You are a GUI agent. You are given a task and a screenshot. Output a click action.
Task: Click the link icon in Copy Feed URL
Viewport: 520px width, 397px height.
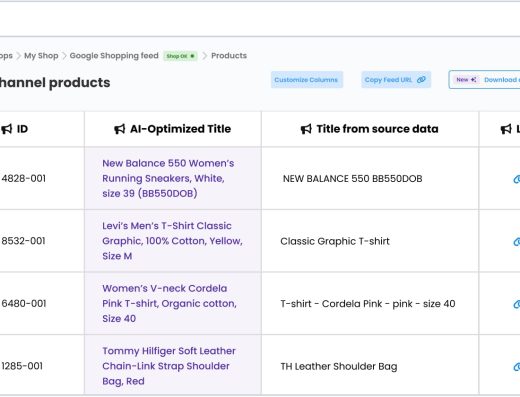coord(421,80)
